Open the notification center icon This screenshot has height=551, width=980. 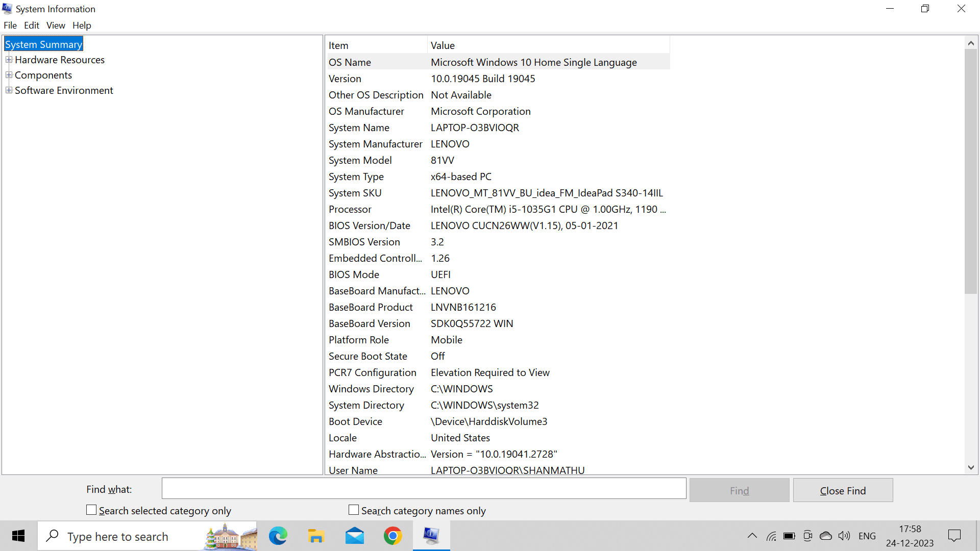pos(954,536)
